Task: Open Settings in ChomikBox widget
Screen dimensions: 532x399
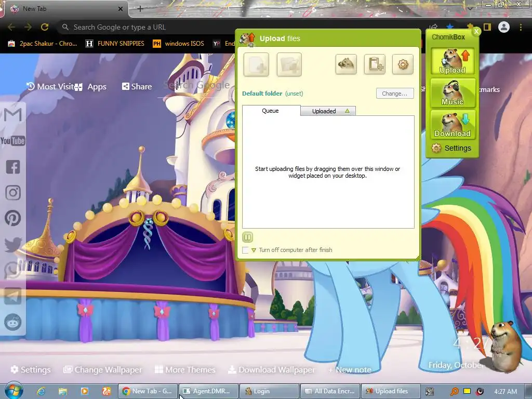Action: tap(451, 148)
